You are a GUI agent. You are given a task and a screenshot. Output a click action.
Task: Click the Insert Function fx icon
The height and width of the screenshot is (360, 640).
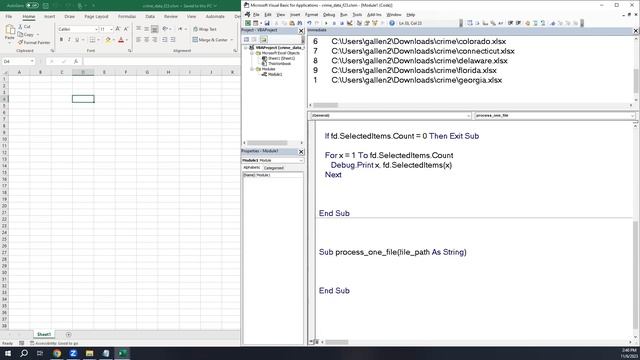76,61
